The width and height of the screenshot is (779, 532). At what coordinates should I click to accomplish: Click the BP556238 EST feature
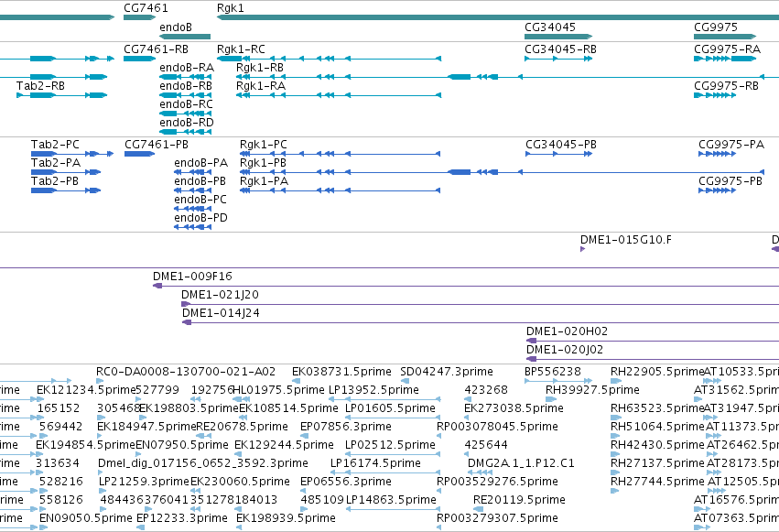click(x=558, y=382)
